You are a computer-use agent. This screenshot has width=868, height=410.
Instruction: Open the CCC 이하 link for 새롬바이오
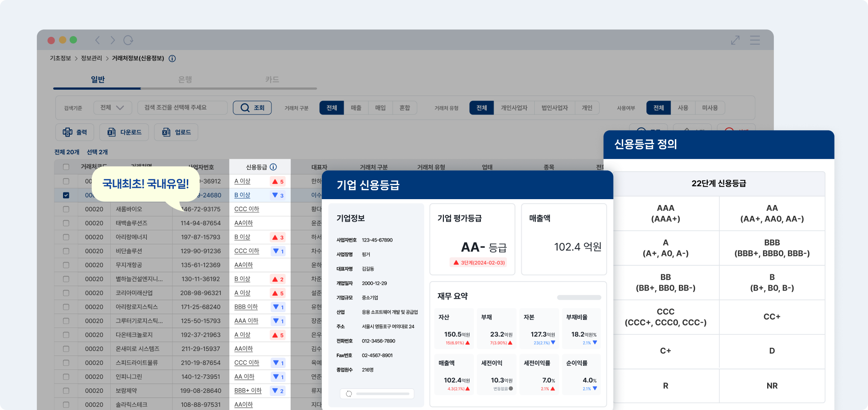pyautogui.click(x=247, y=209)
